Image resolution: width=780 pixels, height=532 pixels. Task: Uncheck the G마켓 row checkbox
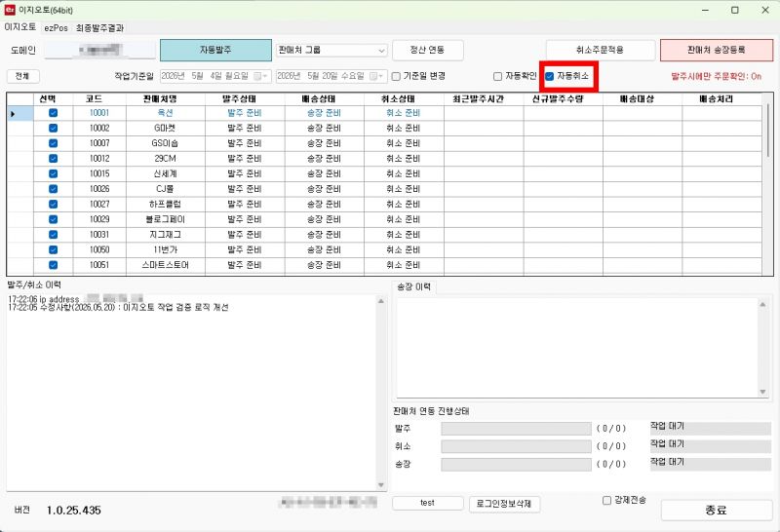point(54,129)
